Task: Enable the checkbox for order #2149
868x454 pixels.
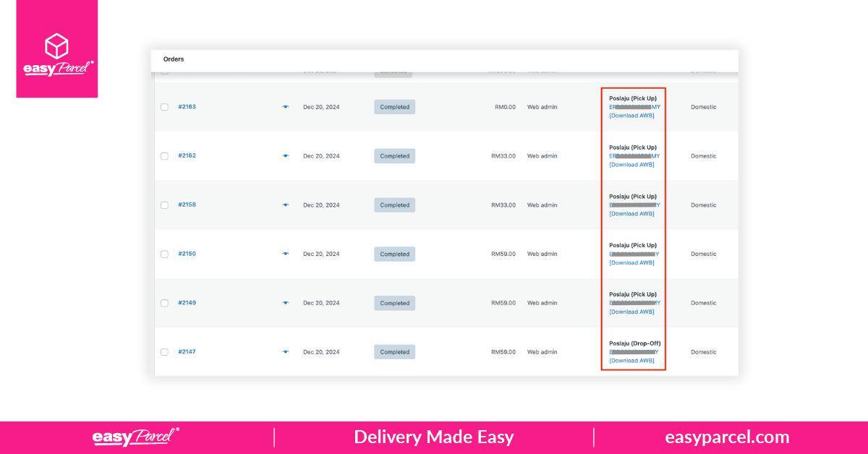Action: 164,303
